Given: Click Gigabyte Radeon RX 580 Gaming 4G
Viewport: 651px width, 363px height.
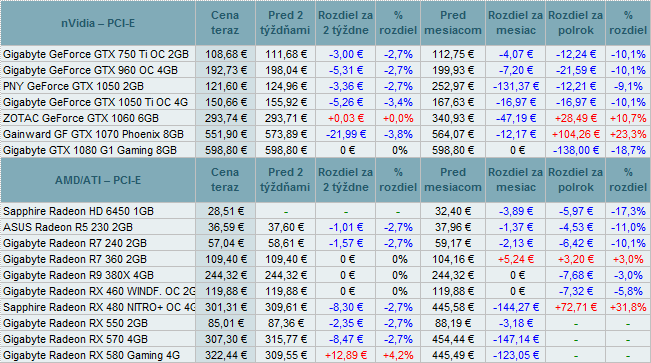Looking at the screenshot, I should [91, 356].
